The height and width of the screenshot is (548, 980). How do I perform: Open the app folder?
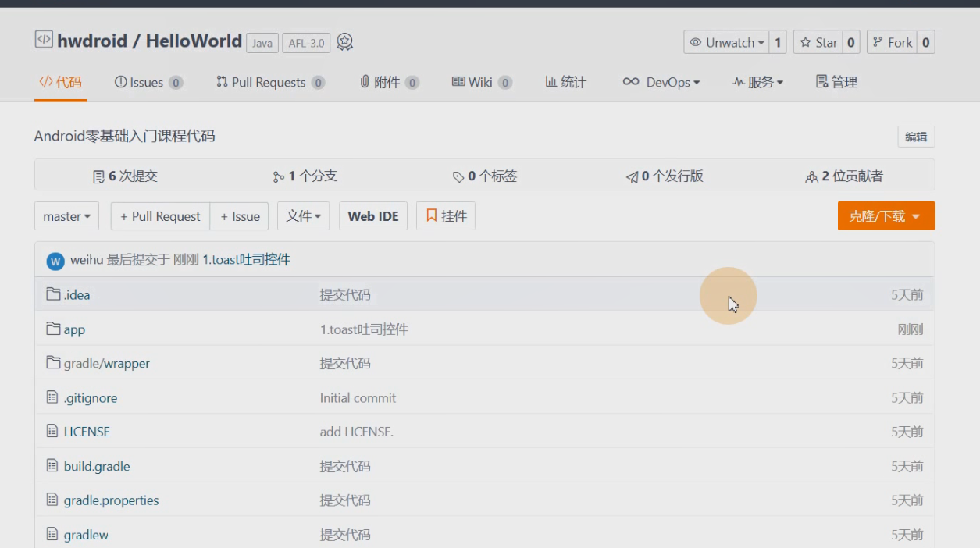[x=74, y=329]
